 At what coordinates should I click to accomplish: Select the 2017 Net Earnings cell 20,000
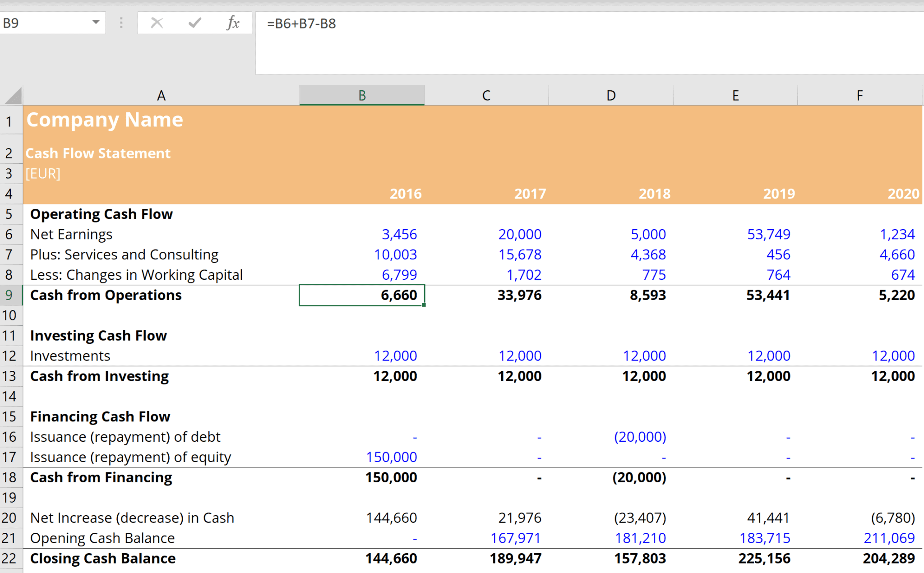519,234
